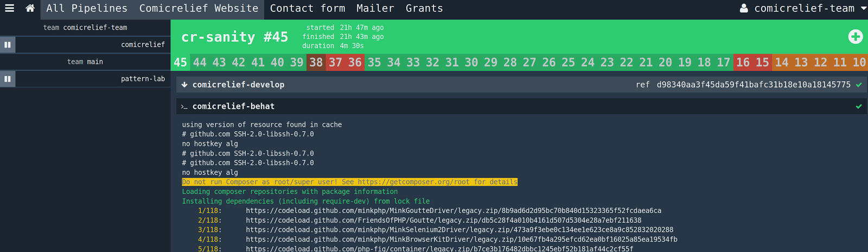Click the comicrelief-behat terminal icon
This screenshot has width=868, height=252.
[x=184, y=107]
